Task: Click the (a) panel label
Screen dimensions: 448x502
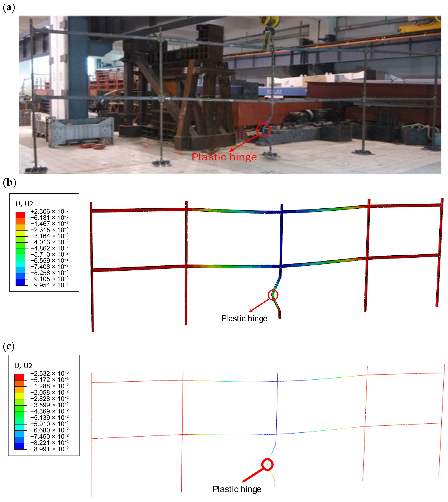Action: click(x=9, y=7)
